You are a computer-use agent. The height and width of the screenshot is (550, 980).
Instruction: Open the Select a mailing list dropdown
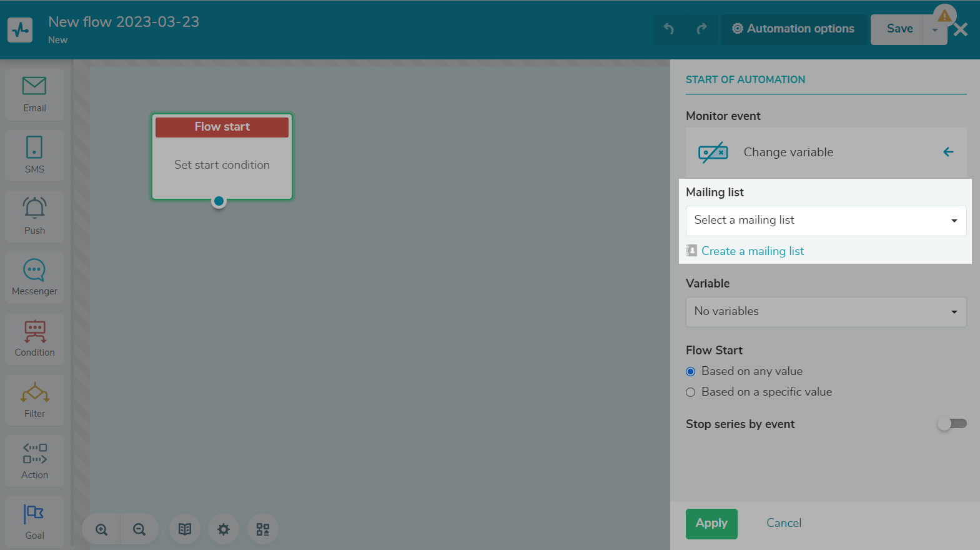click(x=826, y=221)
